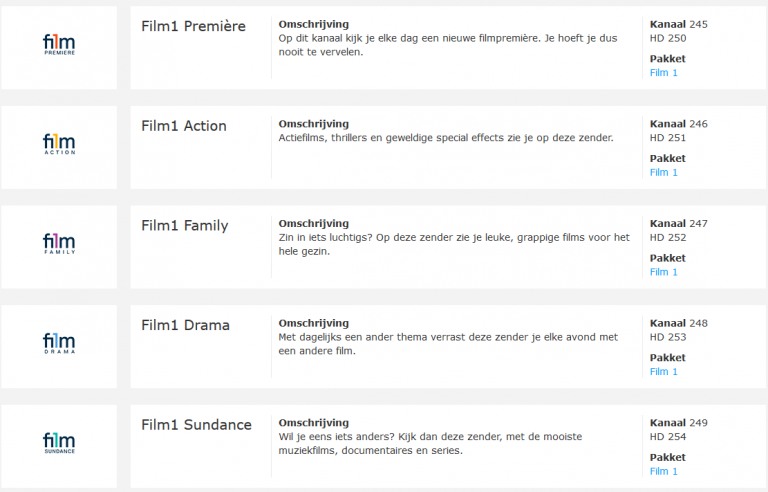Open the Film 1 package link under Family
768x492 pixels.
click(663, 272)
